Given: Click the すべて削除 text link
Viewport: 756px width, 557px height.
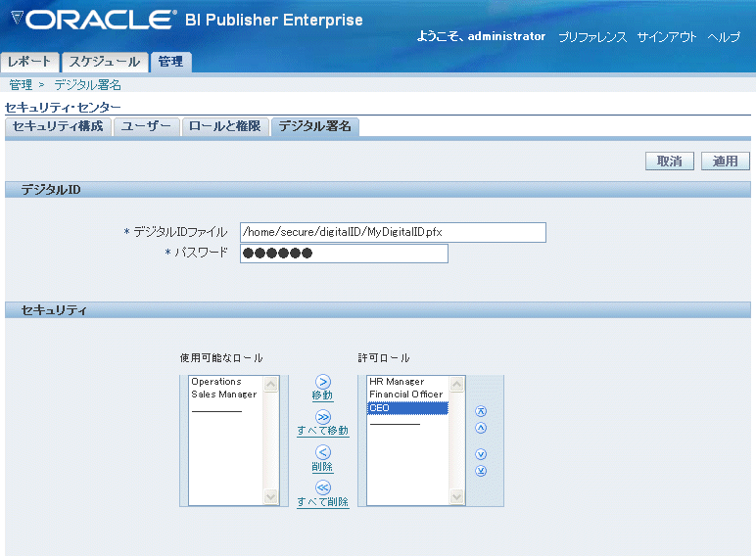Looking at the screenshot, I should [x=322, y=501].
